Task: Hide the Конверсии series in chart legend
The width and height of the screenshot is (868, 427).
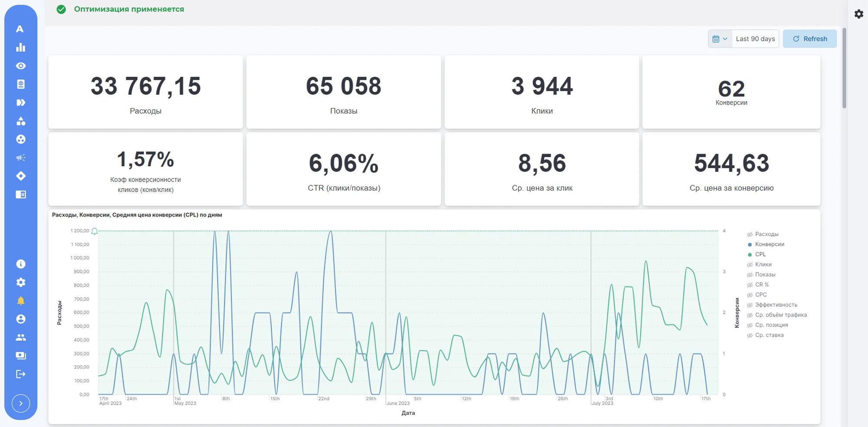Action: [x=766, y=244]
